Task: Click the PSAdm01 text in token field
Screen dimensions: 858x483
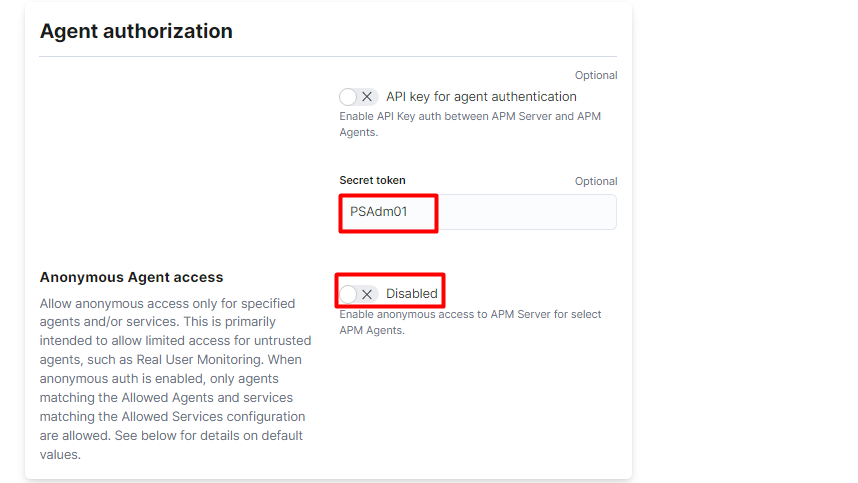Action: click(x=379, y=212)
